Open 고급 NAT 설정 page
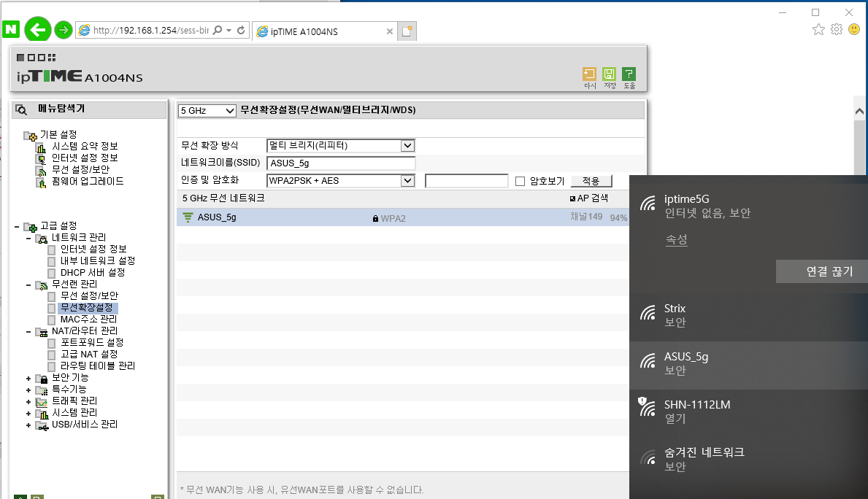 pos(89,354)
